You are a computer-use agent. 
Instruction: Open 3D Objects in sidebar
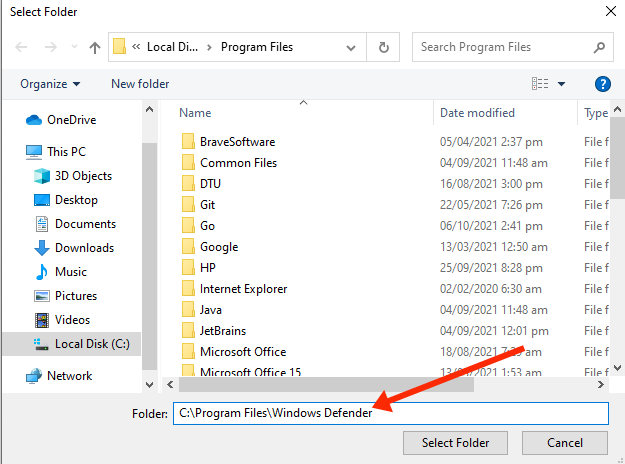[73, 176]
